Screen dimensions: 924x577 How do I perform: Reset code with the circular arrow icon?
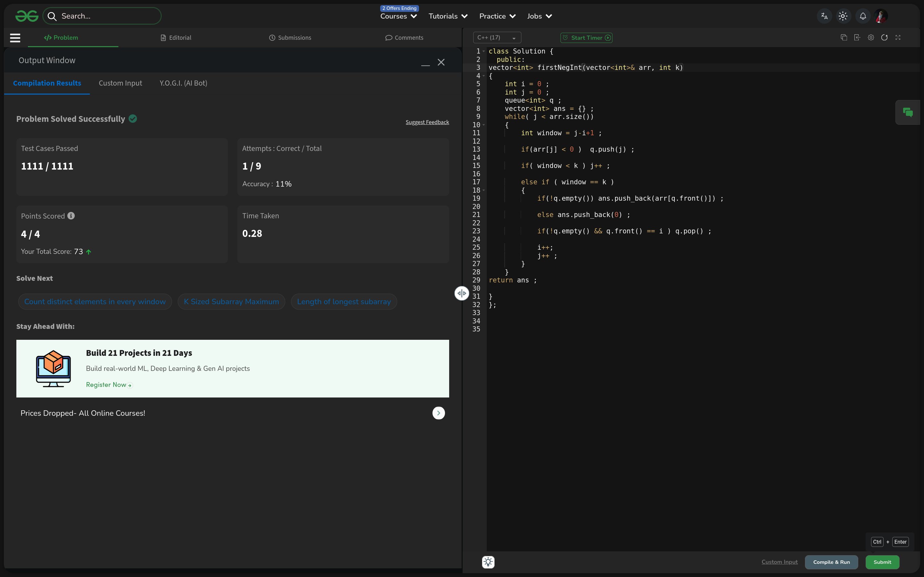[884, 38]
